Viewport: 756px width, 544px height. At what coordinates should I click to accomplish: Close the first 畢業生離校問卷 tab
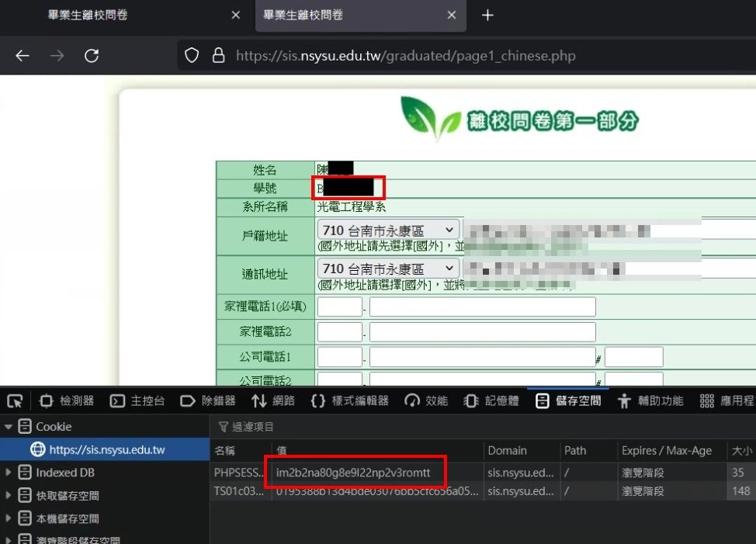pos(236,16)
